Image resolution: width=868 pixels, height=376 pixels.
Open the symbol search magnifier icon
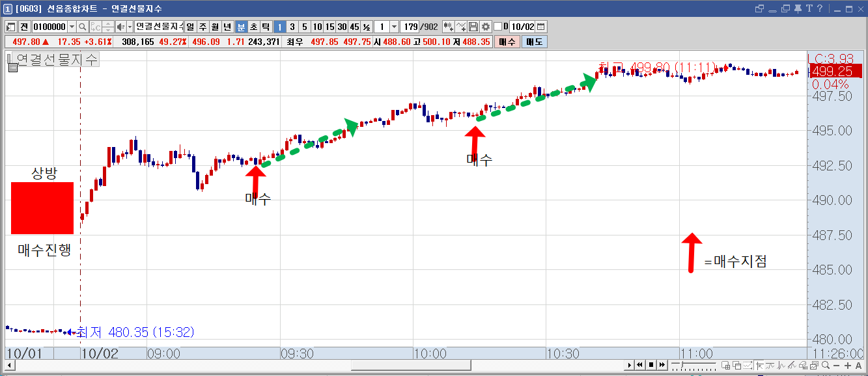(83, 27)
